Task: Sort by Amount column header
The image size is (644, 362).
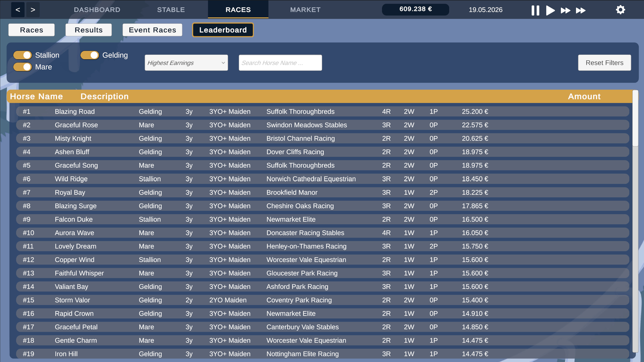Action: click(x=584, y=96)
